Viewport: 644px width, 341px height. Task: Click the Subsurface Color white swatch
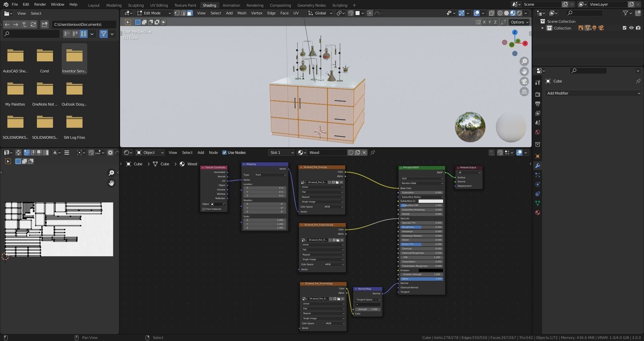[x=431, y=201]
